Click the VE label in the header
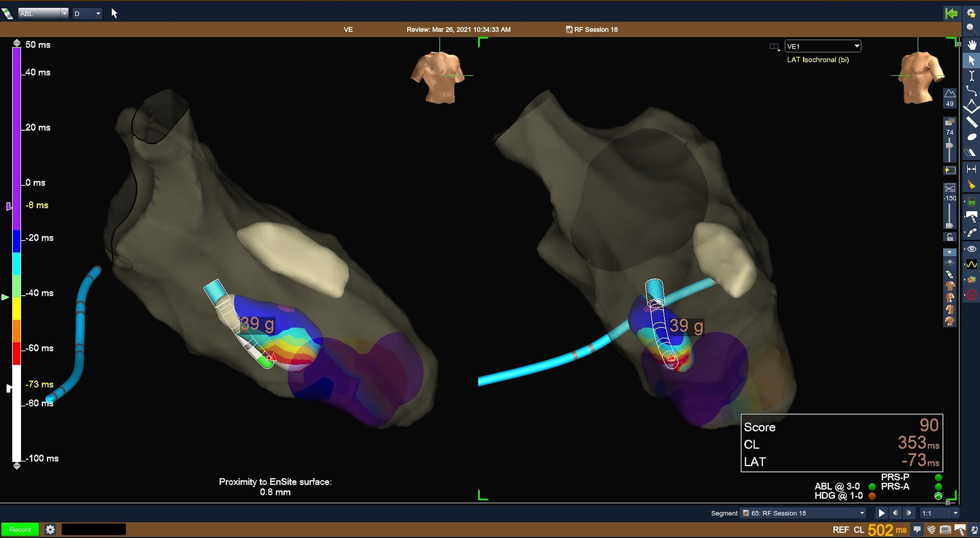 pos(348,29)
